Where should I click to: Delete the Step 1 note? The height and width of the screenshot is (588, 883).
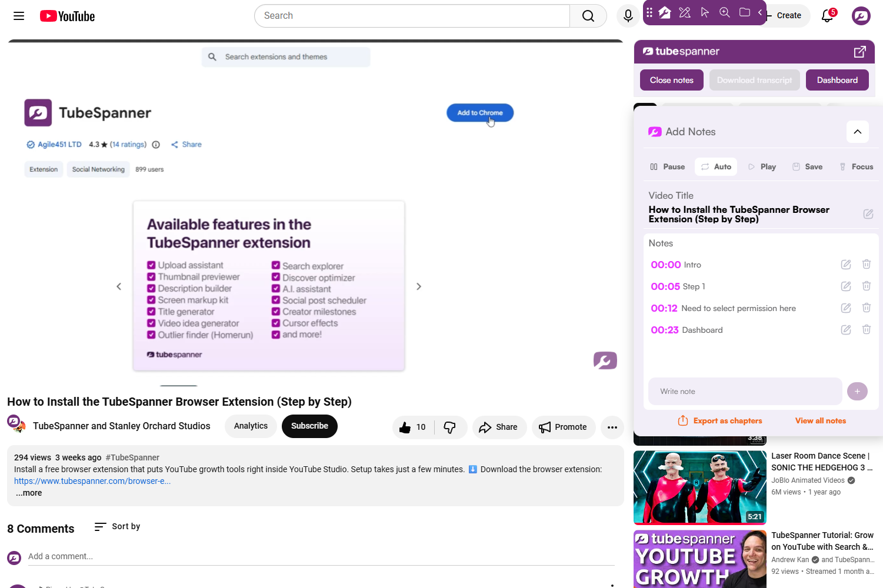tap(867, 286)
